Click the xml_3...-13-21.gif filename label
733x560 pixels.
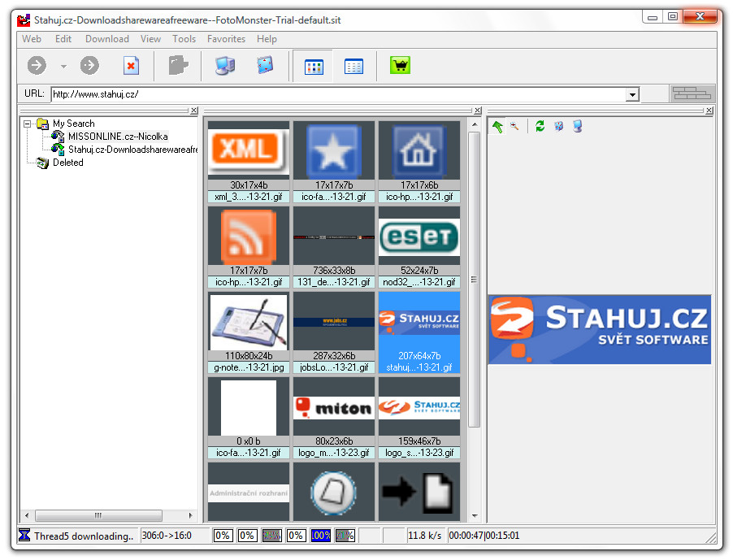(x=248, y=197)
